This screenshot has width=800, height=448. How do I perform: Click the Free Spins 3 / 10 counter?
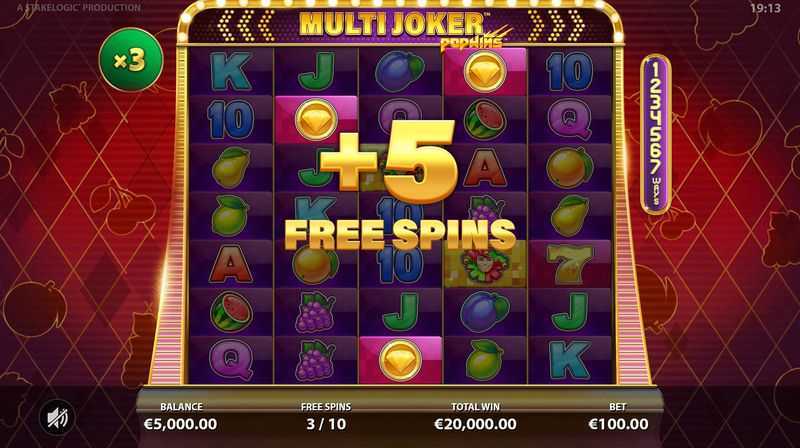326,416
